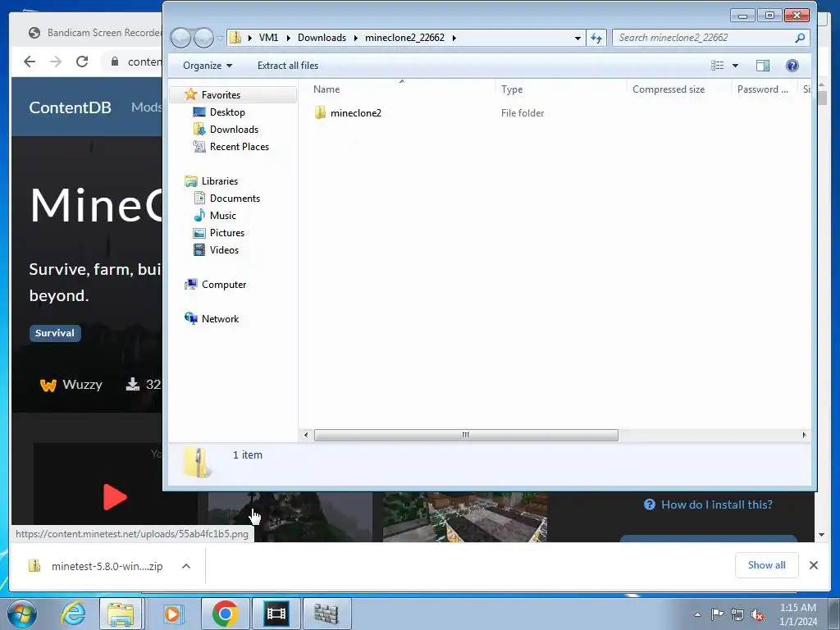The image size is (840, 630).
Task: Click the Windows Explorer taskbar icon
Action: tap(121, 614)
